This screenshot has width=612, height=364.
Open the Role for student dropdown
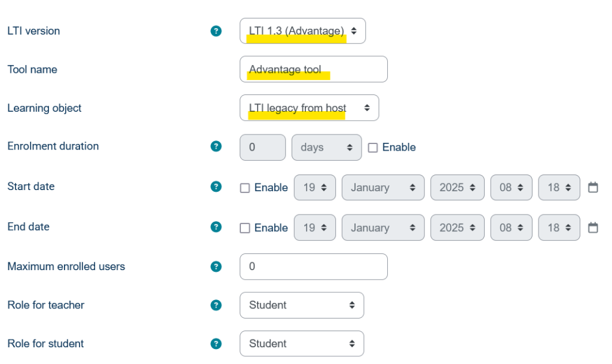[302, 344]
